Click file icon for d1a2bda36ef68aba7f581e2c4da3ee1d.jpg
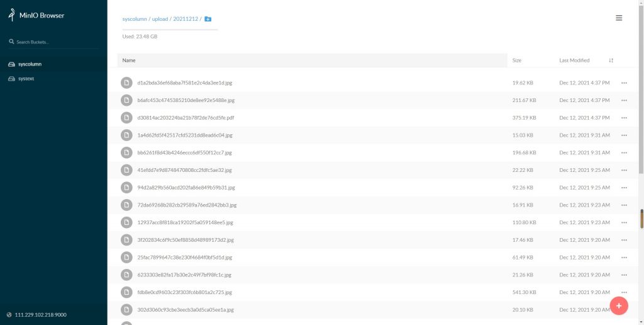Image resolution: width=644 pixels, height=325 pixels. [126, 83]
